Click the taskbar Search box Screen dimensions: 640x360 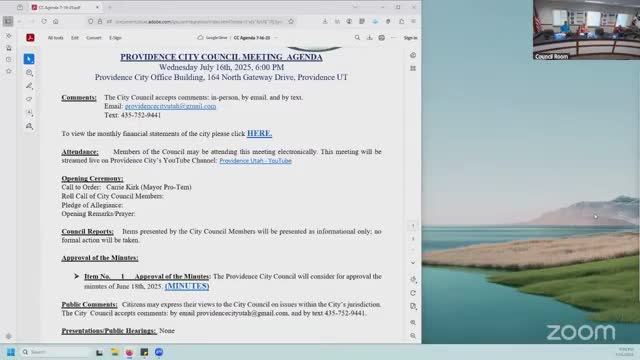pyautogui.click(x=55, y=352)
